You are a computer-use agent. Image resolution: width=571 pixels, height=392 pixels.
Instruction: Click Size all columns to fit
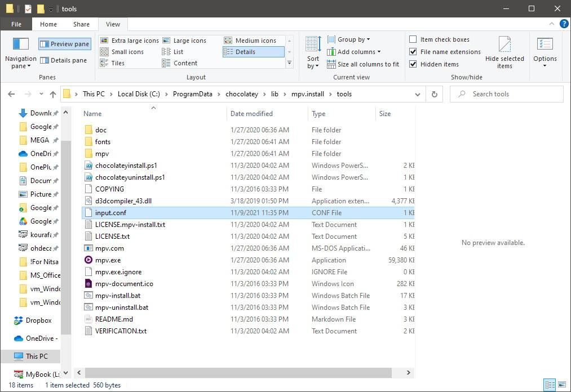pos(363,64)
